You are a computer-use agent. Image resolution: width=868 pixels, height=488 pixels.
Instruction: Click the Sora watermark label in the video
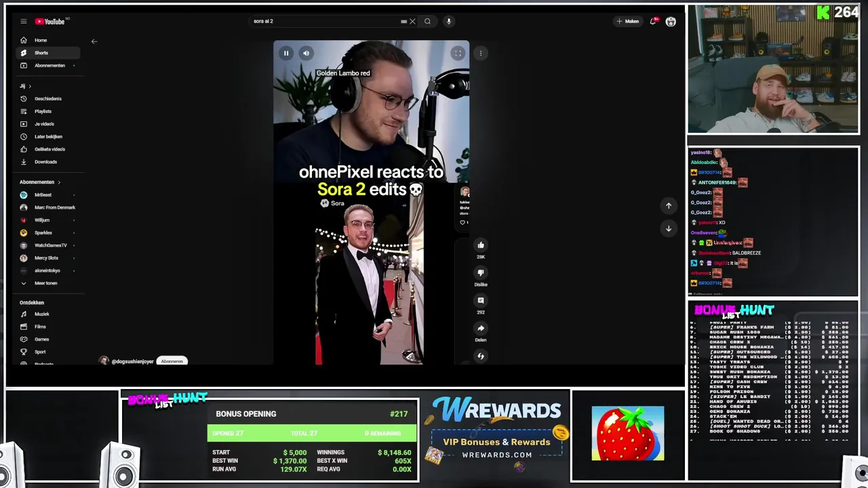click(x=332, y=203)
